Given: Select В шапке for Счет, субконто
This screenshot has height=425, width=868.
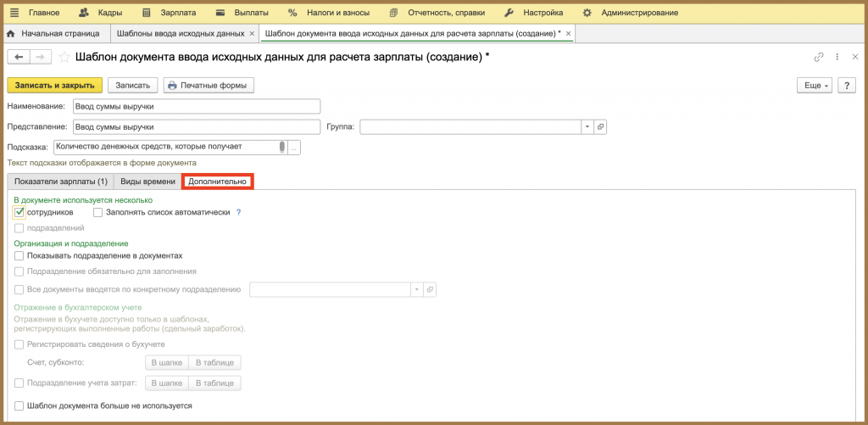Looking at the screenshot, I should 167,363.
